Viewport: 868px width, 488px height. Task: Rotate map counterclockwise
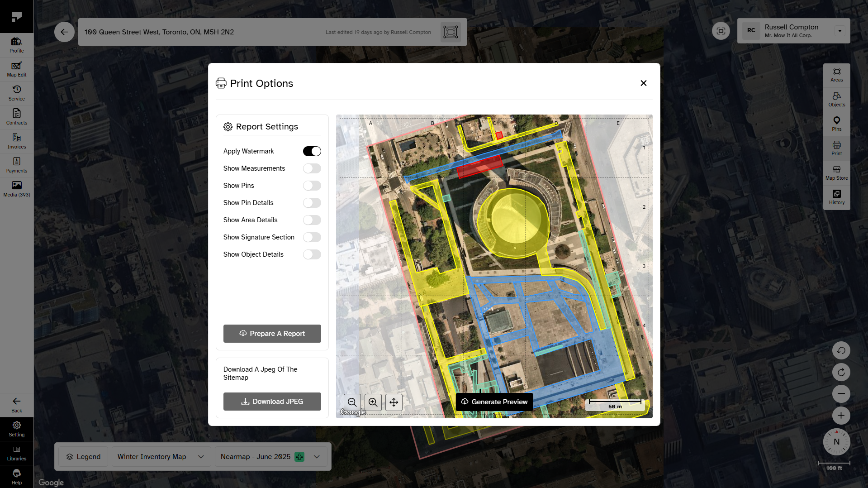tap(841, 350)
